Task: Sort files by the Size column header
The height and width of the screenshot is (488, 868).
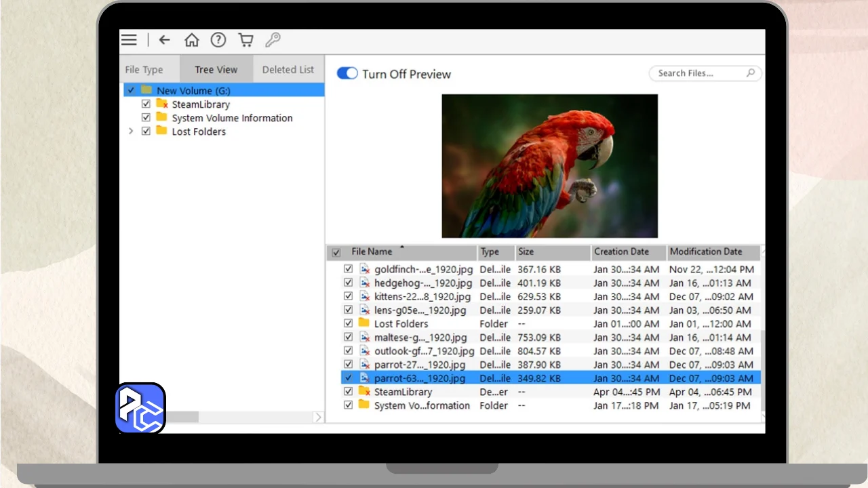Action: coord(526,252)
